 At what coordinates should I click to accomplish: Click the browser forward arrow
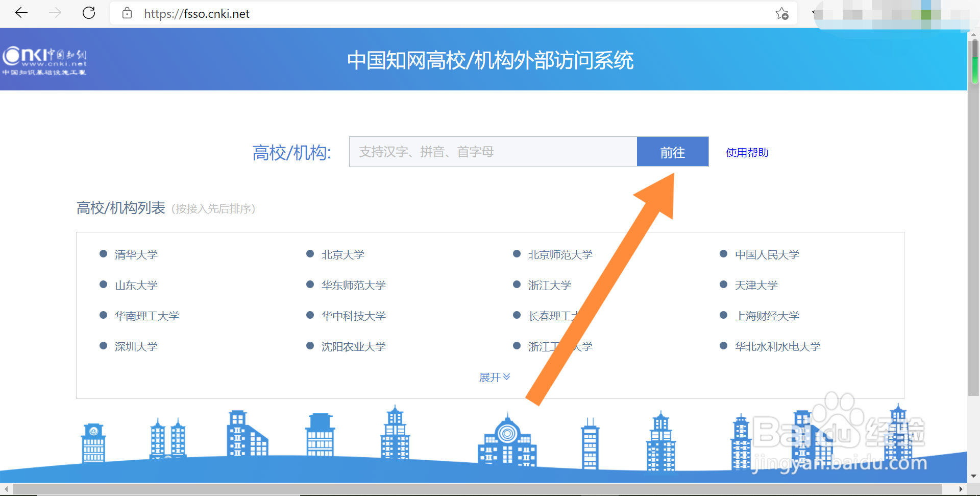click(55, 13)
